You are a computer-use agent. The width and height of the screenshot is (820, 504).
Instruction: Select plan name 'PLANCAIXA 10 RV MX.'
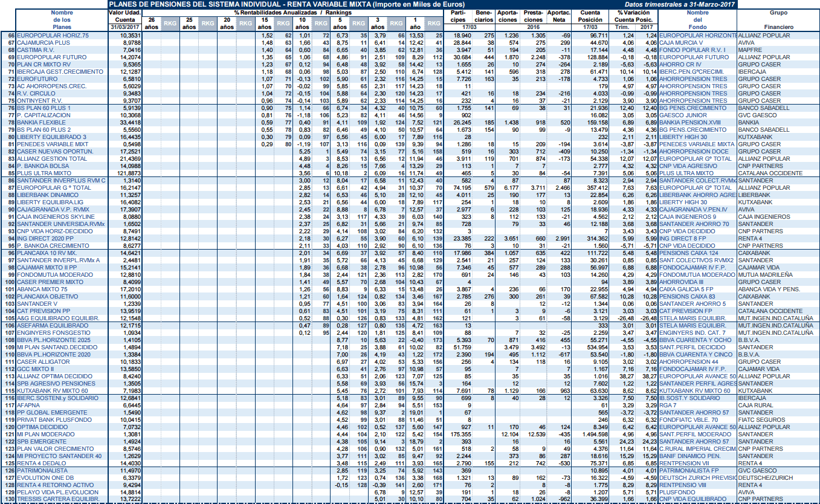coord(47,253)
